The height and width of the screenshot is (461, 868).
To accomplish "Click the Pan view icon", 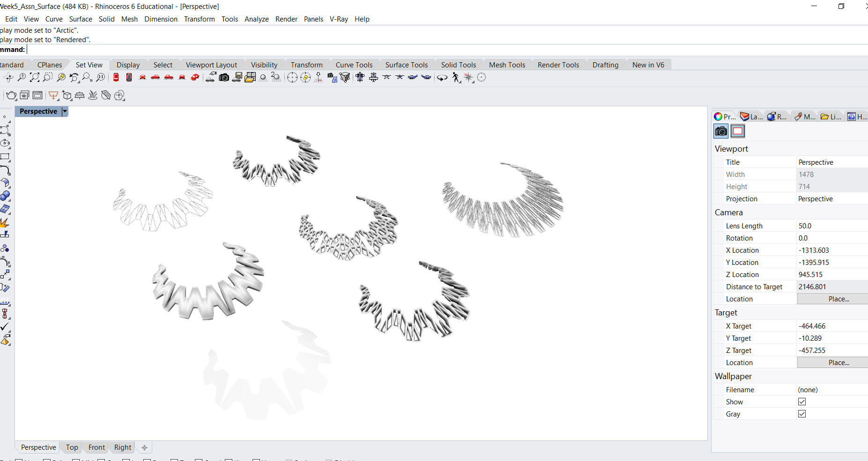I will (8, 78).
